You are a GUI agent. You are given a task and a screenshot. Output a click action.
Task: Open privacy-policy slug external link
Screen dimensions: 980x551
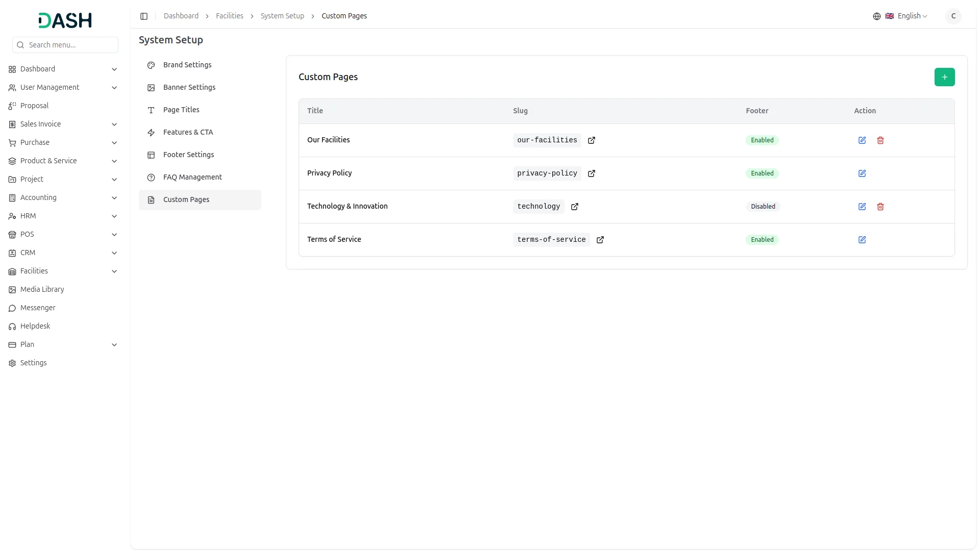[x=592, y=173]
